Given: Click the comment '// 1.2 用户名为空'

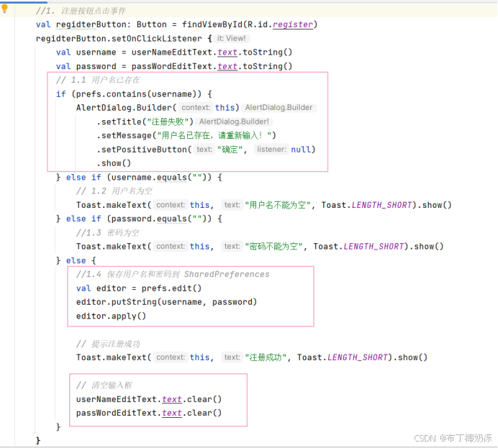Looking at the screenshot, I should [x=114, y=191].
